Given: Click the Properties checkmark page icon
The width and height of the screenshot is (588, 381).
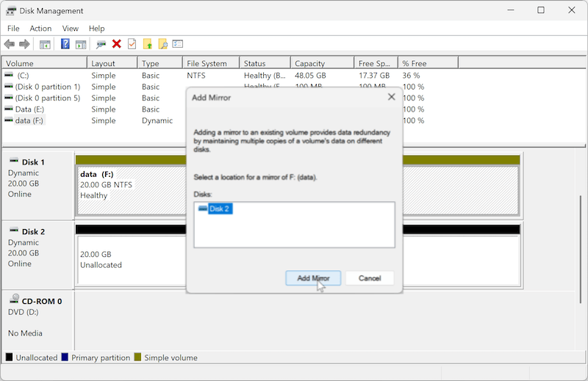Looking at the screenshot, I should click(132, 44).
